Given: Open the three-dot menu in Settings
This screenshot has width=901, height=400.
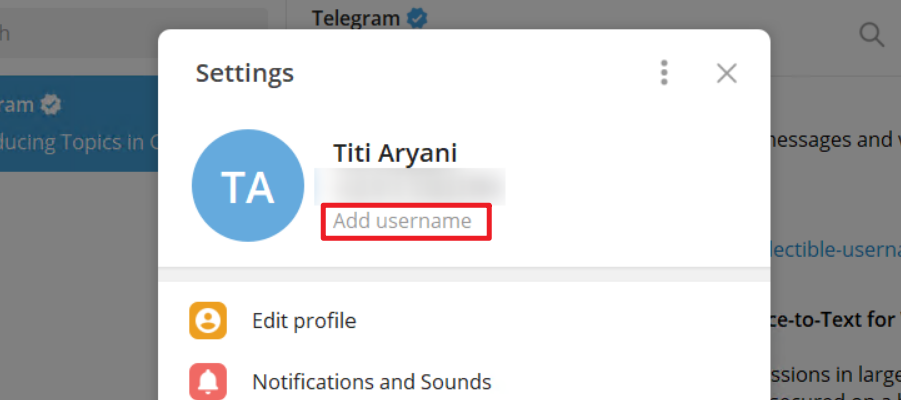Looking at the screenshot, I should 664,73.
